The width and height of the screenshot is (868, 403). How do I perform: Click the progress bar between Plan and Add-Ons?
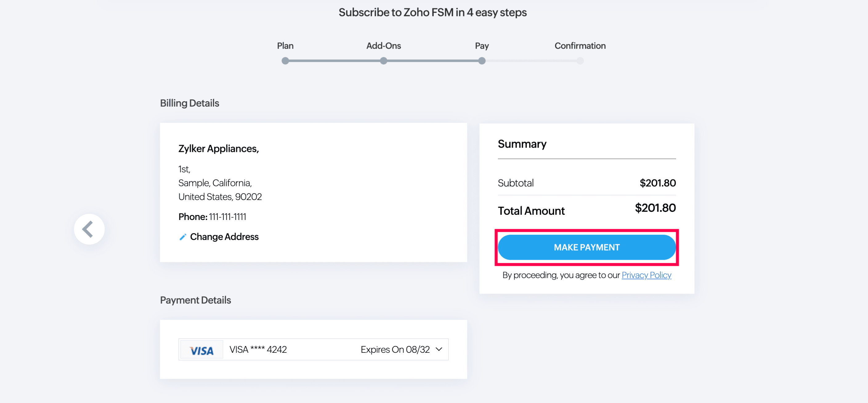coord(334,61)
